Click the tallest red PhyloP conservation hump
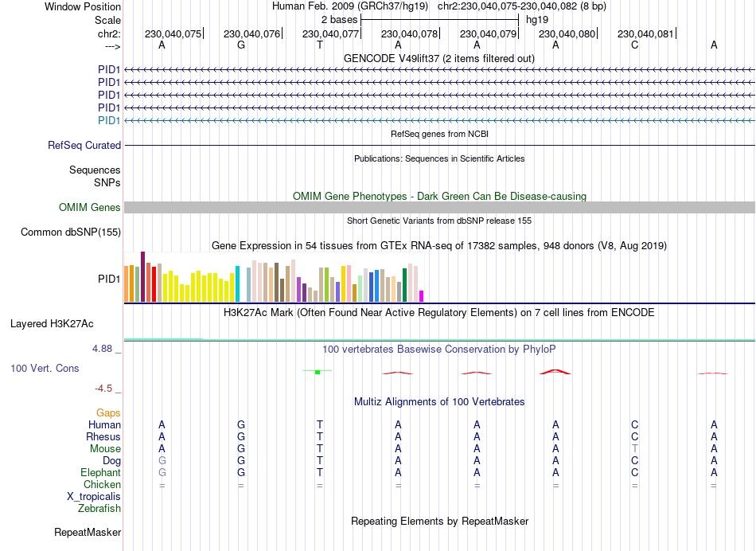The width and height of the screenshot is (756, 551). pos(555,372)
